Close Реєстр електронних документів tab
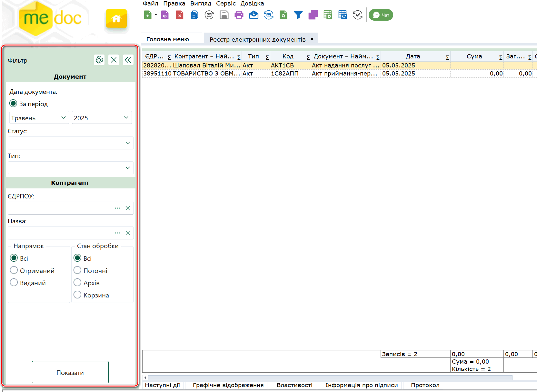Viewport: 537px width, 392px height. click(x=312, y=39)
